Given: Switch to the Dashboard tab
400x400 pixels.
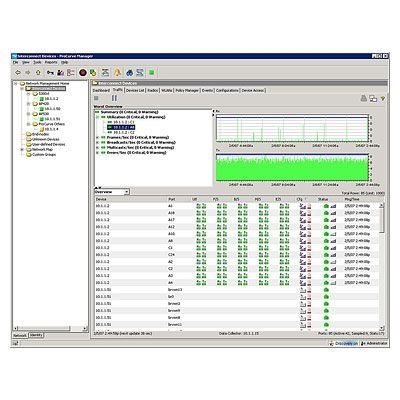Looking at the screenshot, I should pyautogui.click(x=101, y=90).
